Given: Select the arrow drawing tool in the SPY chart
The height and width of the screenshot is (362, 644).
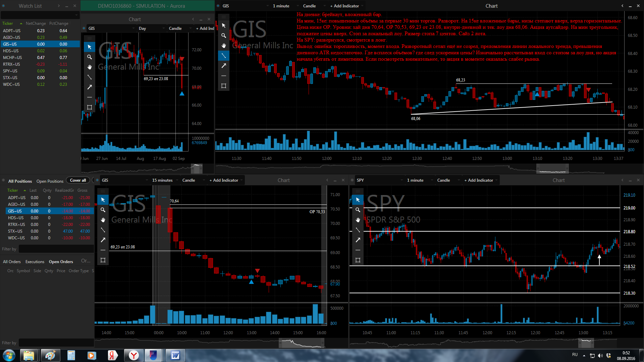Looking at the screenshot, I should point(358,240).
